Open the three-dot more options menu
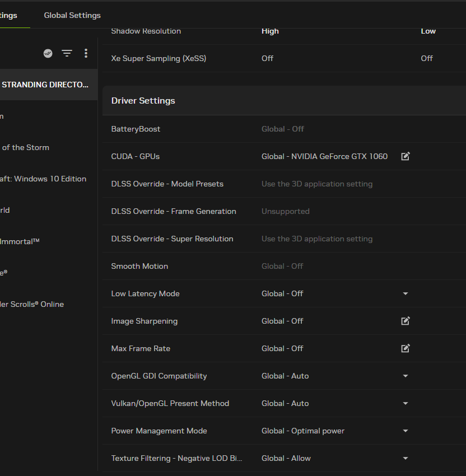Image resolution: width=466 pixels, height=476 pixels. click(x=86, y=53)
